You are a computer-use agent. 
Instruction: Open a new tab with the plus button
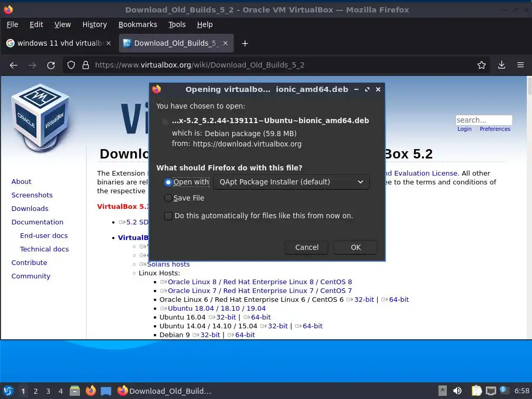tap(245, 44)
